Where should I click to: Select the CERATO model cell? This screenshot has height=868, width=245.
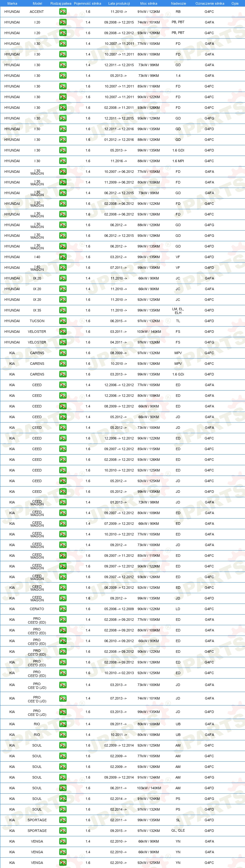(x=37, y=609)
